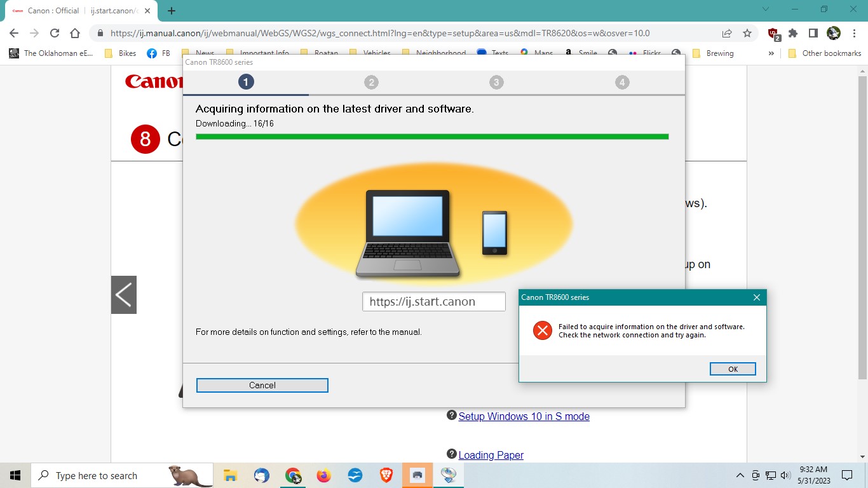Viewport: 868px width, 488px height.
Task: Click the URL in the address bar
Action: point(380,33)
